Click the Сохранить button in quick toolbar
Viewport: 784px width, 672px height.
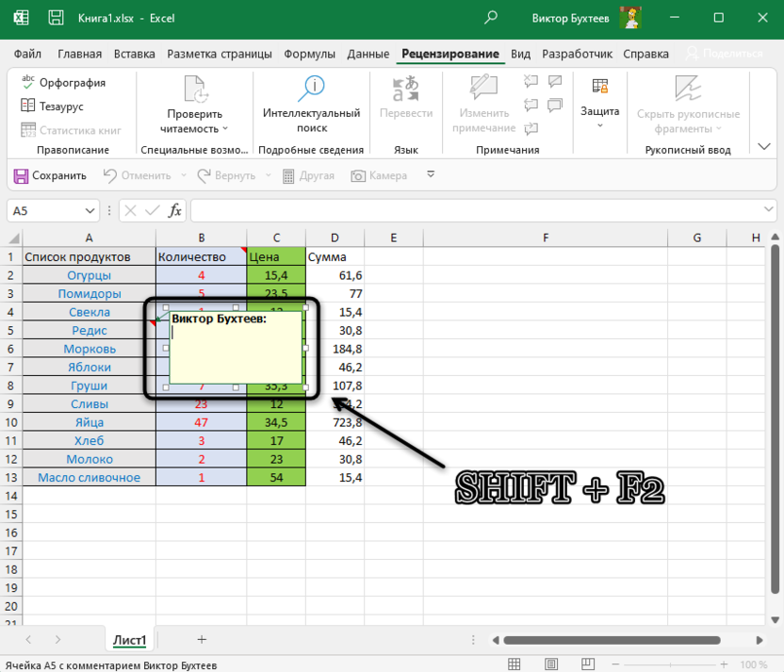[x=50, y=175]
